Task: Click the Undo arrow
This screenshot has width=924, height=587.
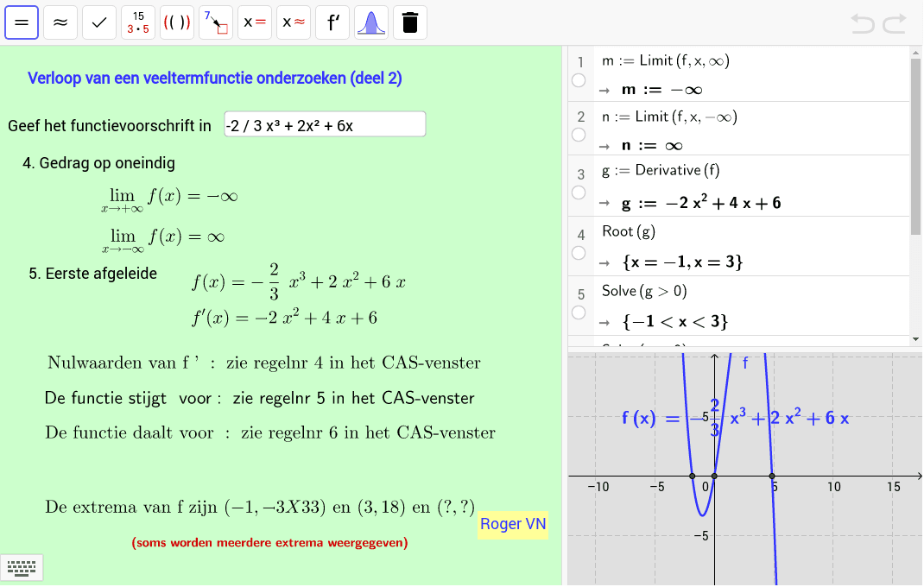Action: click(863, 23)
